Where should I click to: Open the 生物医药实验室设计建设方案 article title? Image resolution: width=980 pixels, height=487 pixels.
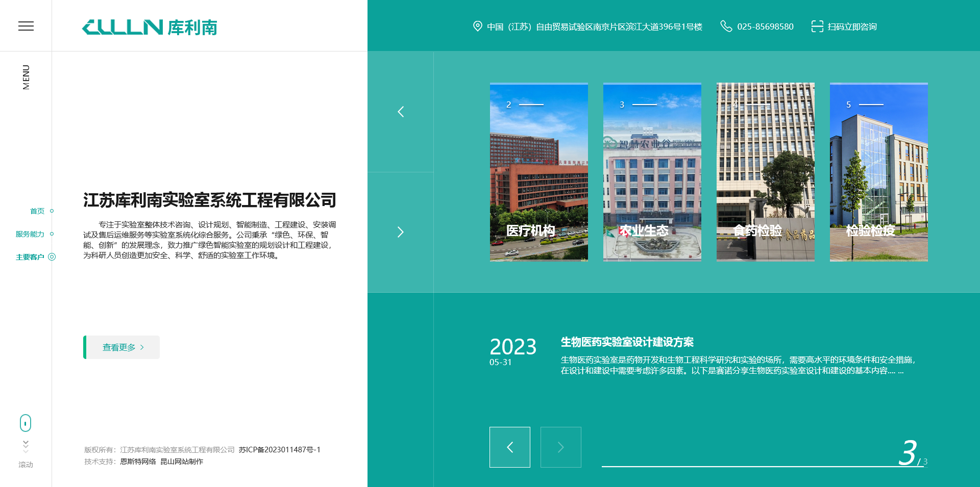(x=627, y=342)
